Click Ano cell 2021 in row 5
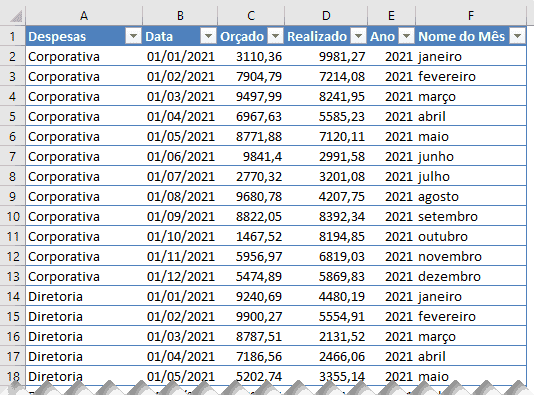 click(391, 116)
